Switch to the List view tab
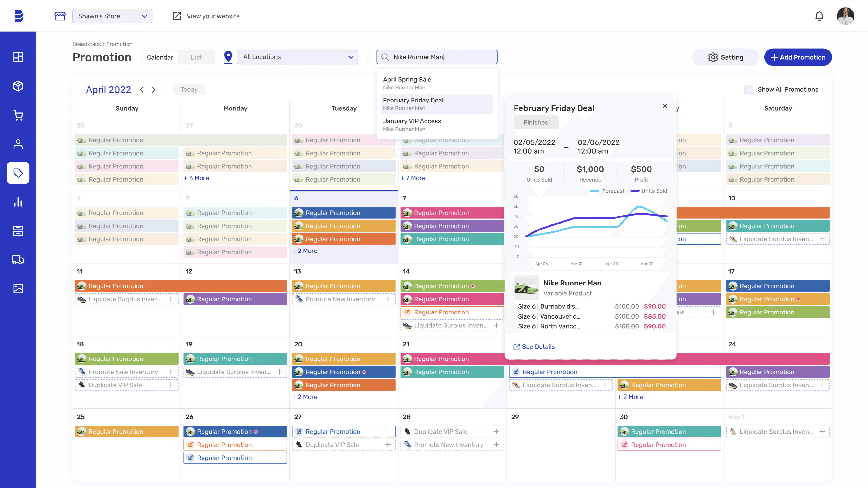Viewport: 868px width, 488px height. (x=196, y=57)
